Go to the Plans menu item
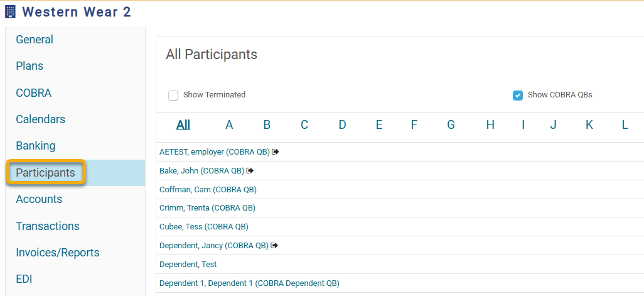This screenshot has height=296, width=644. (30, 66)
